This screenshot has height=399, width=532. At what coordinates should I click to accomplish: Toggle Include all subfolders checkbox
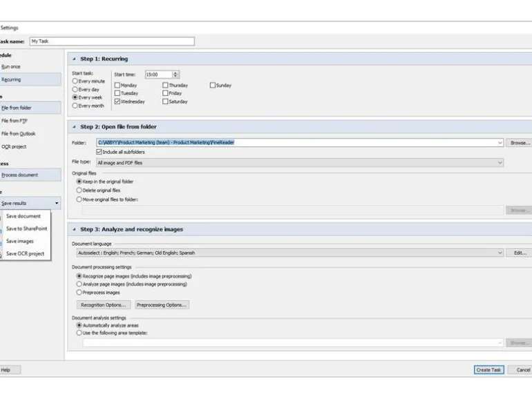point(99,152)
